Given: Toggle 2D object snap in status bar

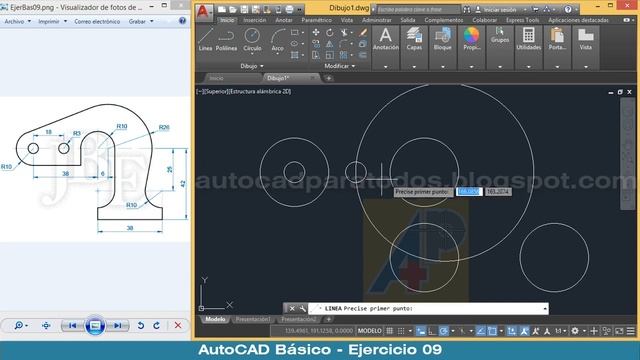Looking at the screenshot, I should (493, 331).
